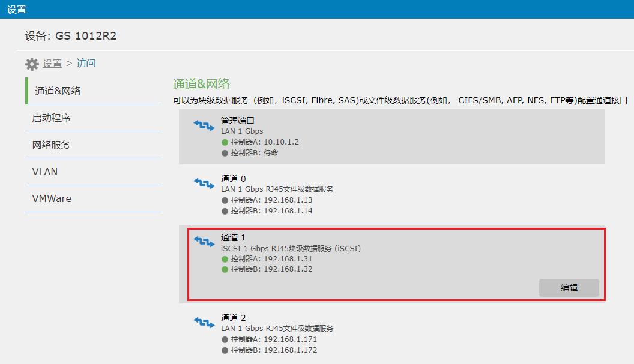634x364 pixels.
Task: Go to the VLAN settings page
Action: click(x=45, y=172)
